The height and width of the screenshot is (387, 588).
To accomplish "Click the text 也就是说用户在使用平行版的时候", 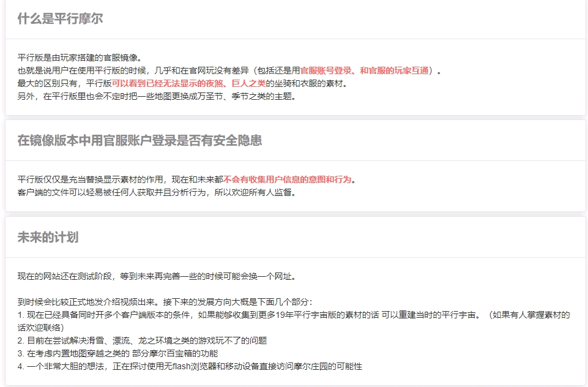I will 81,70.
